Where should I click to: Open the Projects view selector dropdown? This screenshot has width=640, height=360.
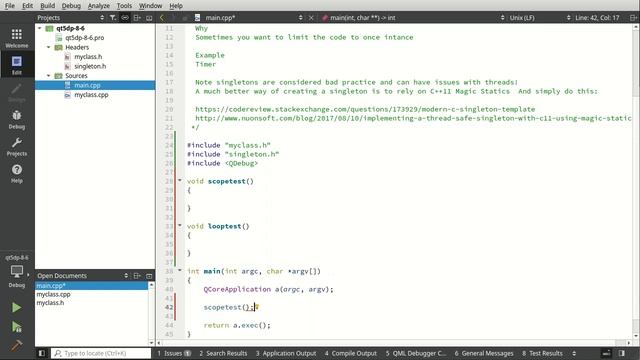pos(71,18)
